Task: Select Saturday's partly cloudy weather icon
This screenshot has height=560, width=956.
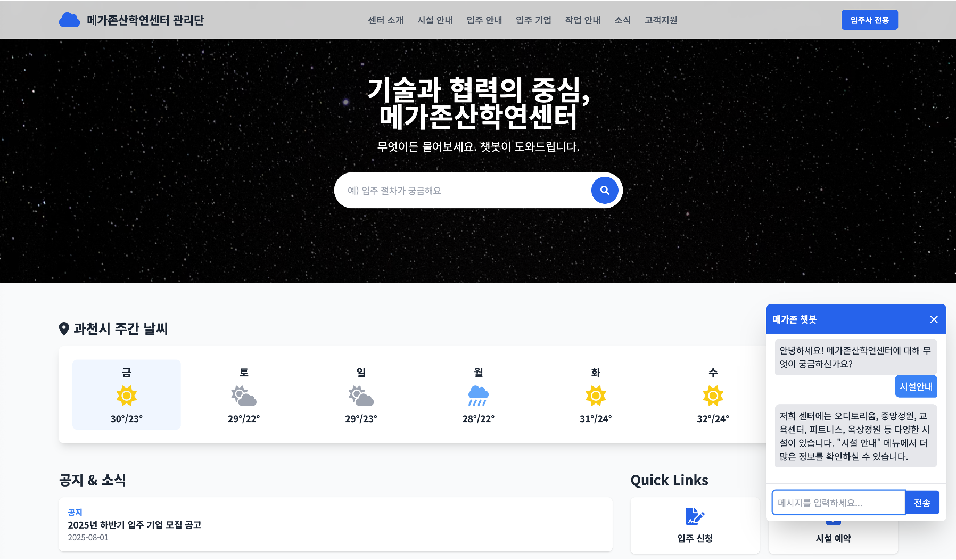Action: (x=244, y=396)
